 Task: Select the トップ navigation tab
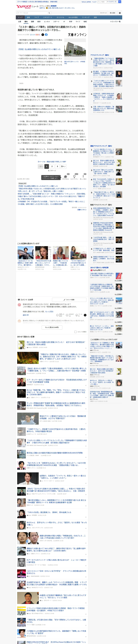tap(20, 17)
